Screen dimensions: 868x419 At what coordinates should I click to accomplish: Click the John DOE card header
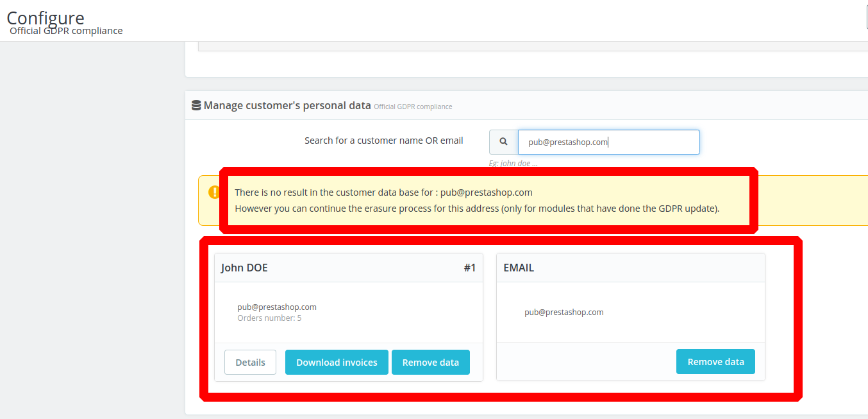click(x=244, y=268)
